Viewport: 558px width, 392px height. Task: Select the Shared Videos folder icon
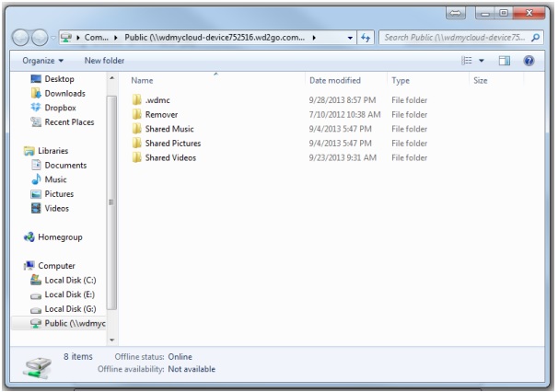click(136, 157)
